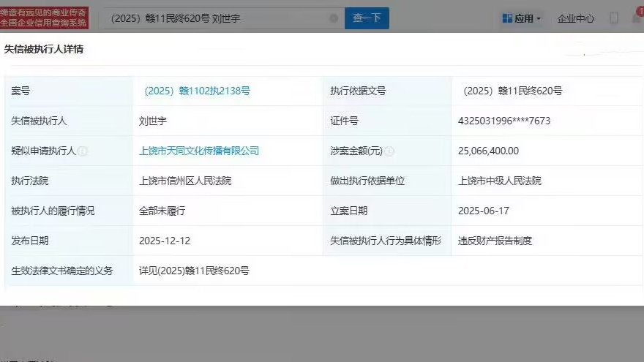
Task: Click 详见(2025)赣11民终620号 obligation text
Action: click(x=194, y=271)
